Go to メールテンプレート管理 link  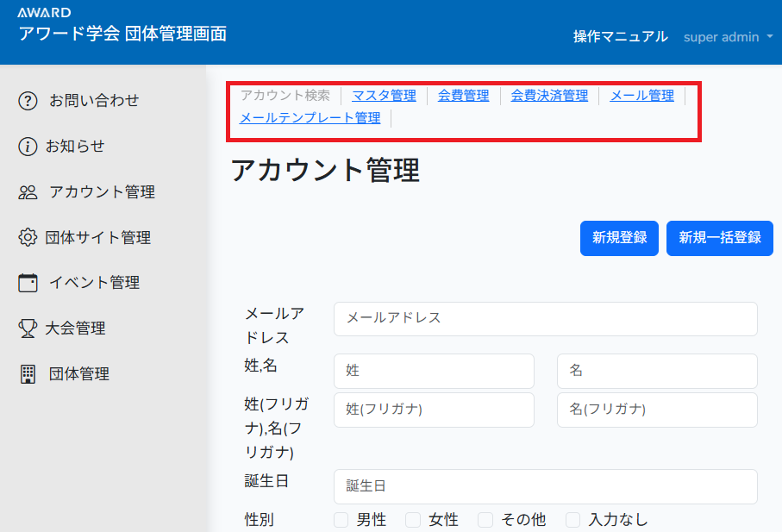pyautogui.click(x=310, y=118)
